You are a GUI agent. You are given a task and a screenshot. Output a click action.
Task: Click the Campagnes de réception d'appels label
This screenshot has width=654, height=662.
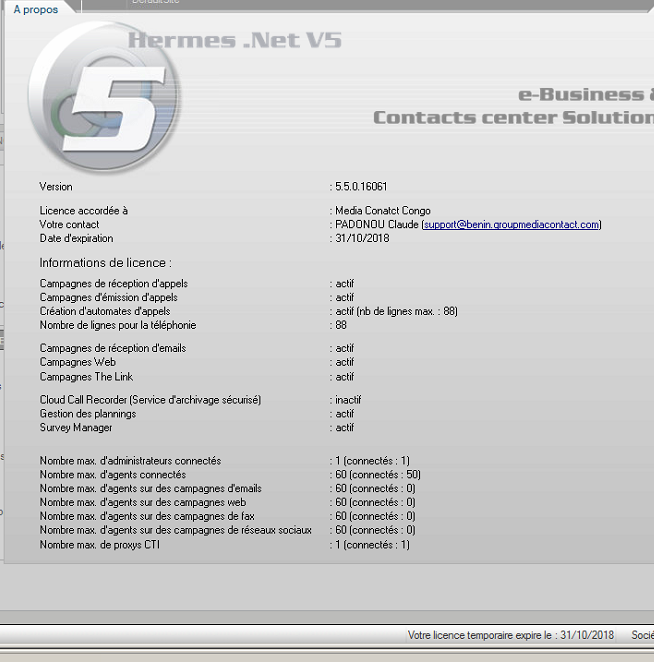click(x=113, y=284)
